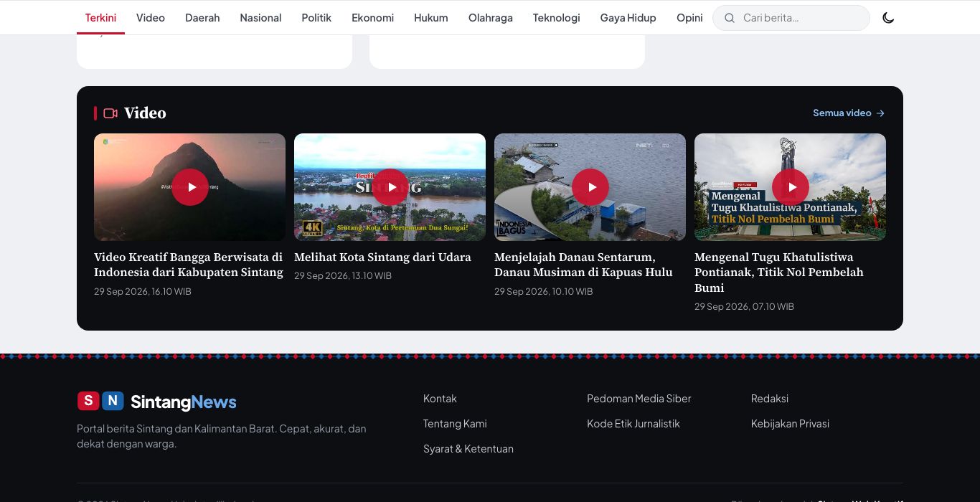Click date 29 Sep 2026, 07.10 WIB
The height and width of the screenshot is (502, 980).
click(744, 307)
